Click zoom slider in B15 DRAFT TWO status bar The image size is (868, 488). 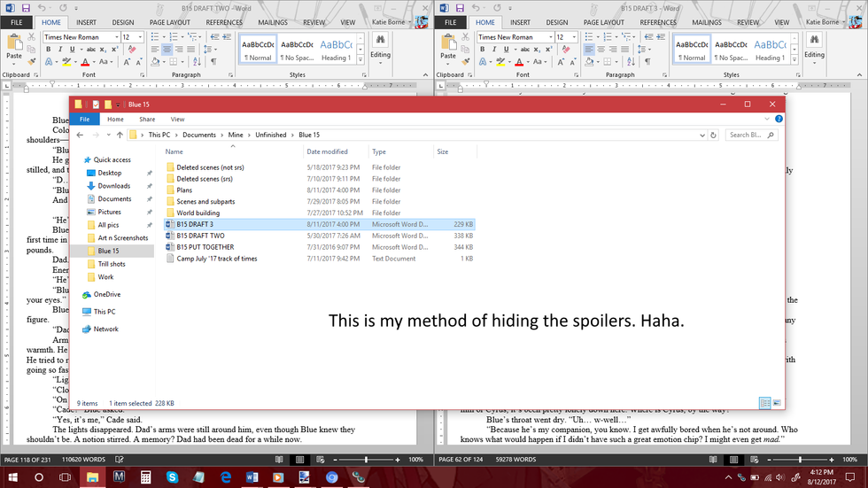click(367, 461)
